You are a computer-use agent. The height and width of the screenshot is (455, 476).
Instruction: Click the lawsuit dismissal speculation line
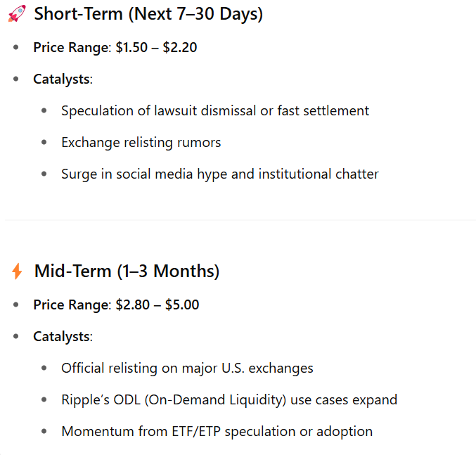coord(214,110)
